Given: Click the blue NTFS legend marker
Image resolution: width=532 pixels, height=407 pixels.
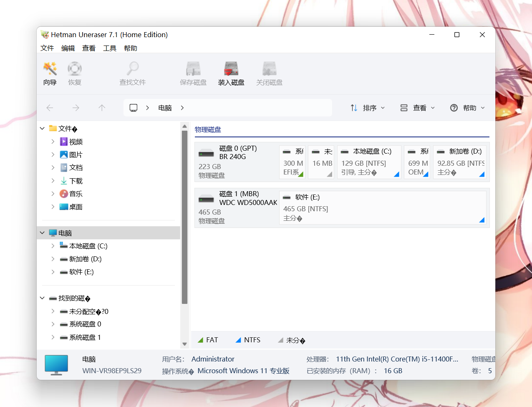Looking at the screenshot, I should (238, 340).
